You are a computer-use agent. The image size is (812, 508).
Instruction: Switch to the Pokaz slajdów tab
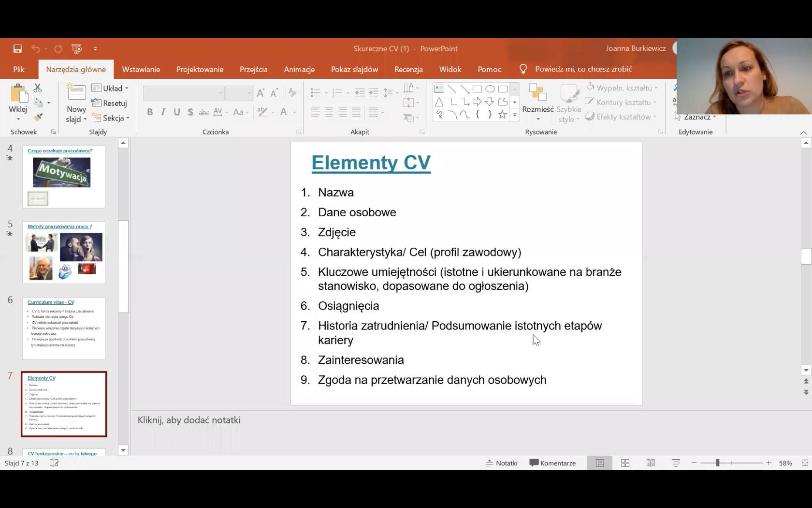point(354,69)
